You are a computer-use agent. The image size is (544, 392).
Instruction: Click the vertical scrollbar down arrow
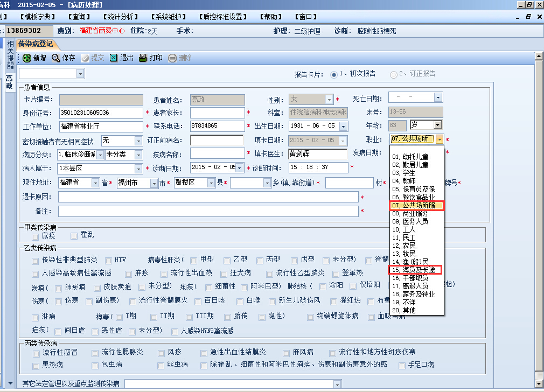(x=539, y=384)
